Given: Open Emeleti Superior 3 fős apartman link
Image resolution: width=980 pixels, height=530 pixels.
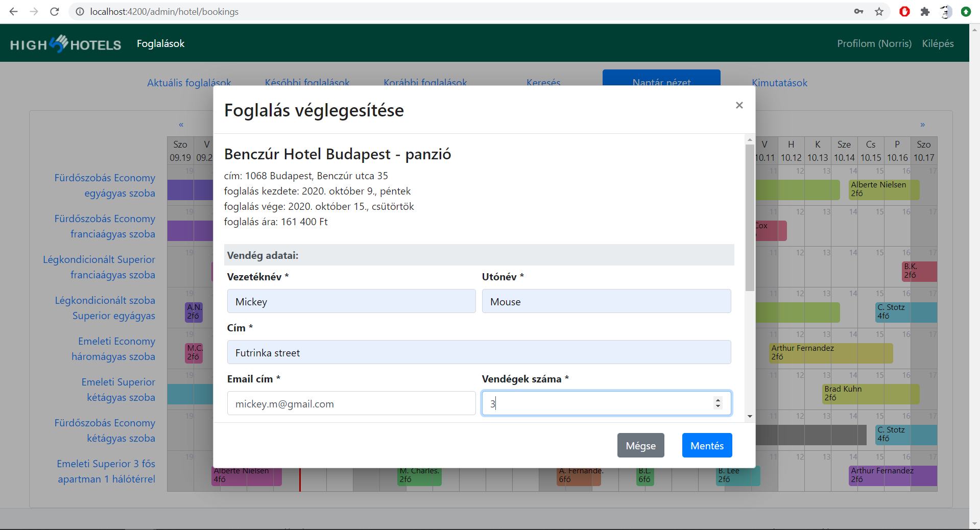Looking at the screenshot, I should (x=106, y=471).
